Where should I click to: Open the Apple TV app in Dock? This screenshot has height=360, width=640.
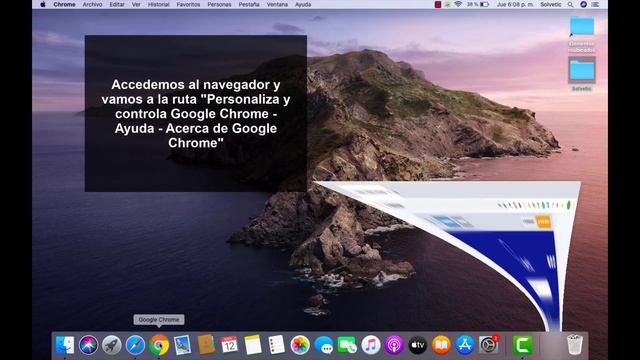[418, 345]
